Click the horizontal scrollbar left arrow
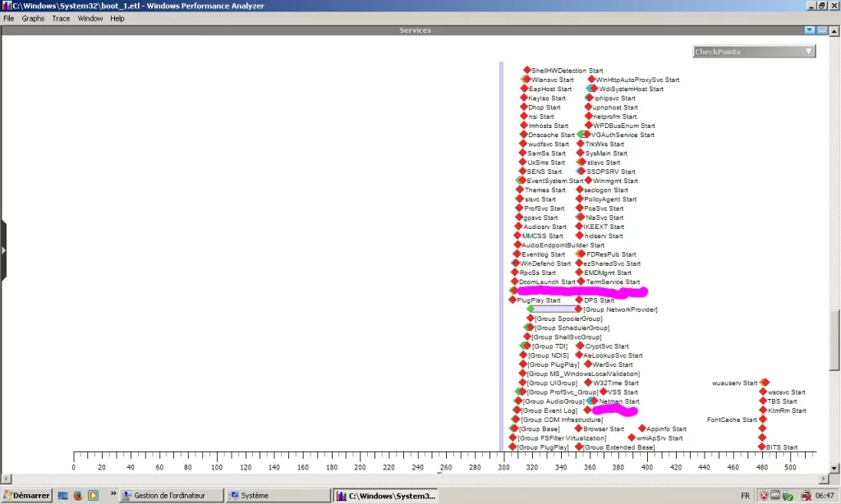Screen dimensions: 841x504 coord(6,479)
